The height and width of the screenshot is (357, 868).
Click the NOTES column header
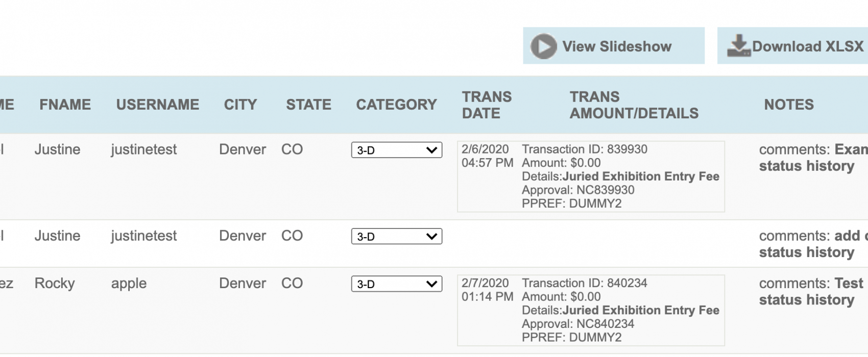click(x=789, y=105)
